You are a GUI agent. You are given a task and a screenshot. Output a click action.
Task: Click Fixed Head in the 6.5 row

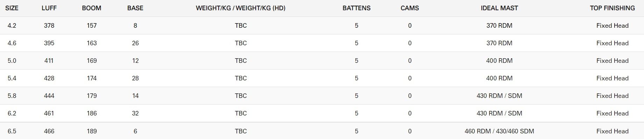(613, 131)
